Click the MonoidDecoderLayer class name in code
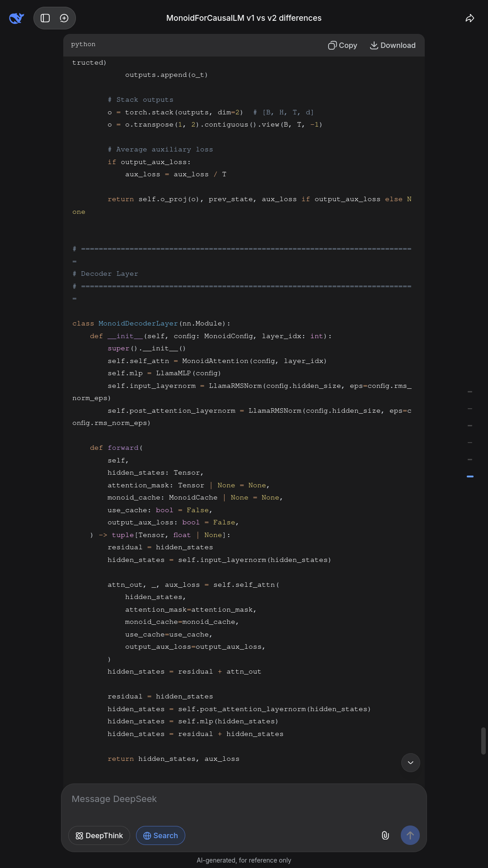488x868 pixels. 138,324
